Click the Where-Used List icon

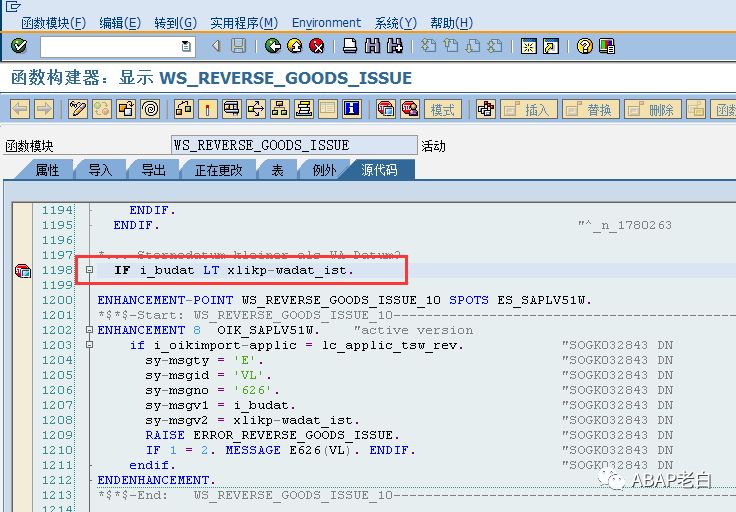click(256, 109)
